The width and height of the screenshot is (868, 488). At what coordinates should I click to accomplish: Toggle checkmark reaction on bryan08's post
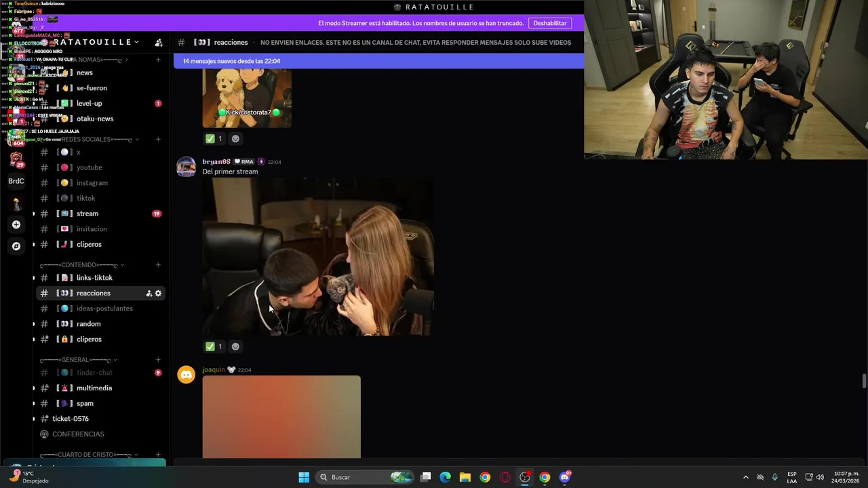point(214,346)
